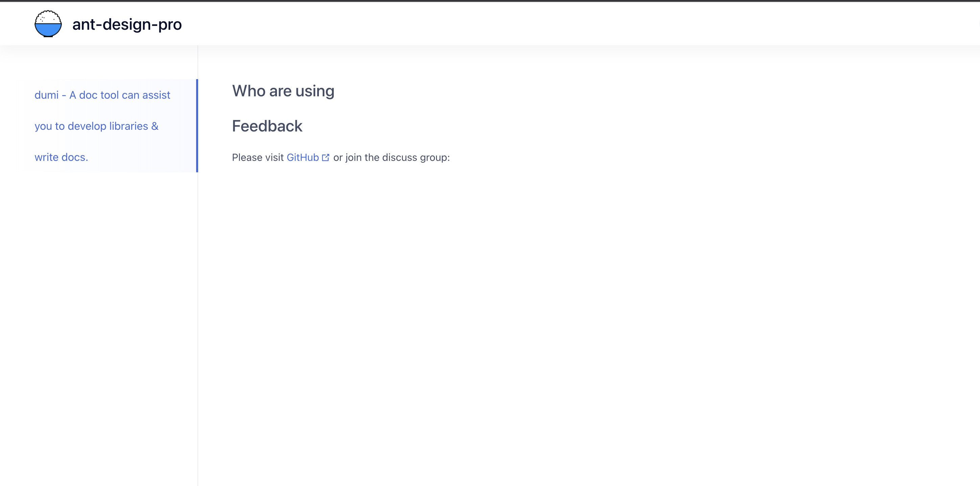Open the GitHub link in Feedback section
The width and height of the screenshot is (980, 486).
click(302, 157)
